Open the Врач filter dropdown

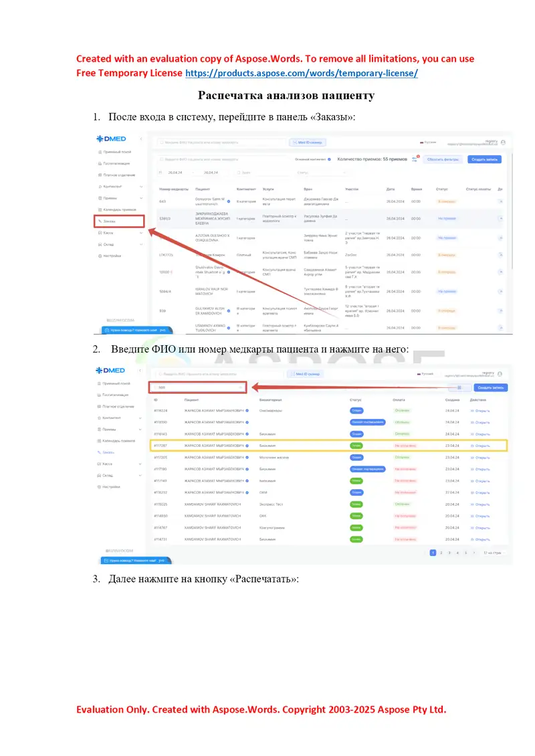pyautogui.click(x=262, y=173)
